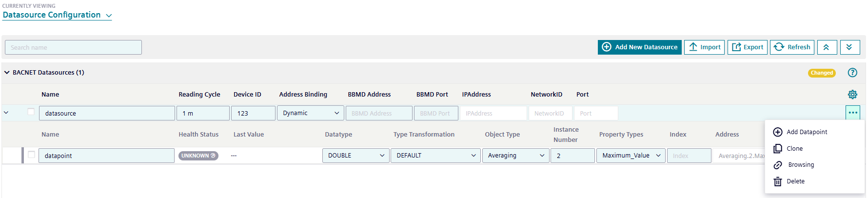Click the Datatype column header
The image size is (868, 198).
tap(338, 135)
